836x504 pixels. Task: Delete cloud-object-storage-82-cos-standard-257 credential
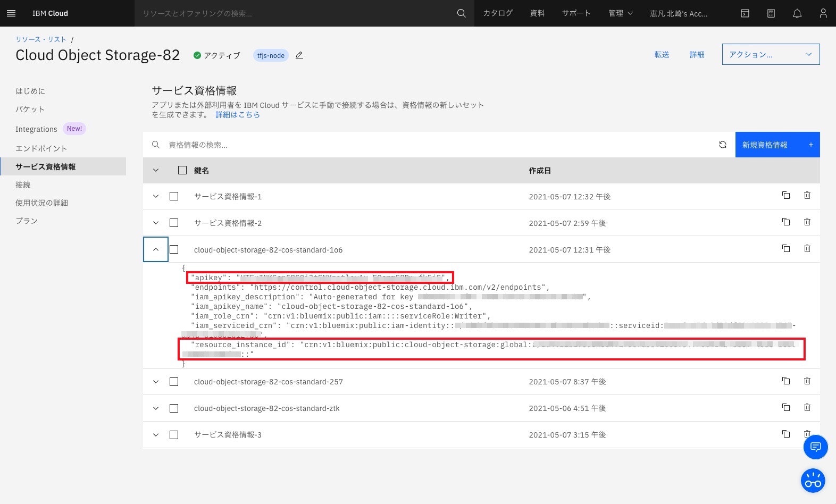[x=807, y=381]
